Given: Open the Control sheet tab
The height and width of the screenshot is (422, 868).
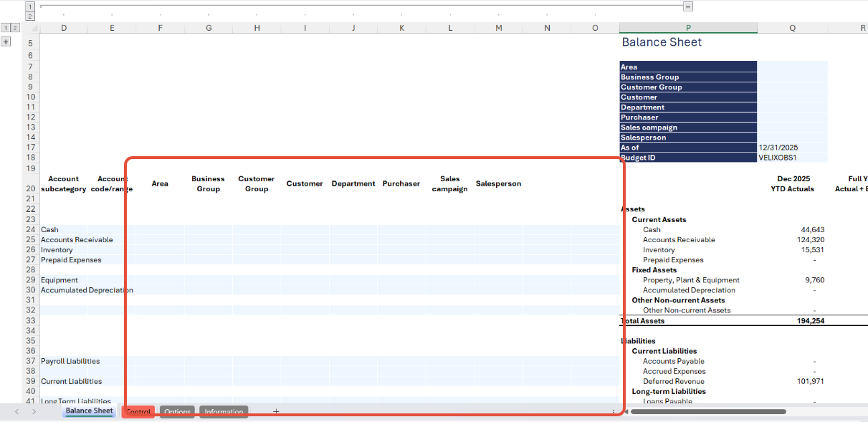Looking at the screenshot, I should tap(138, 412).
